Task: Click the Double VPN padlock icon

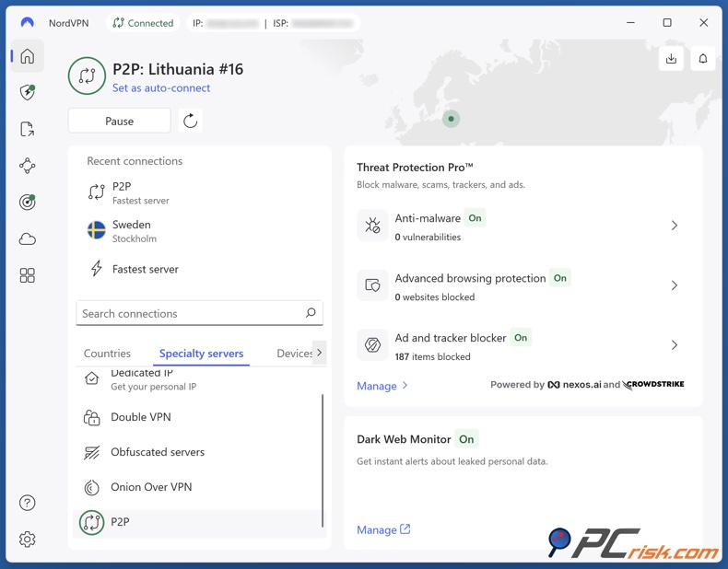Action: point(91,417)
